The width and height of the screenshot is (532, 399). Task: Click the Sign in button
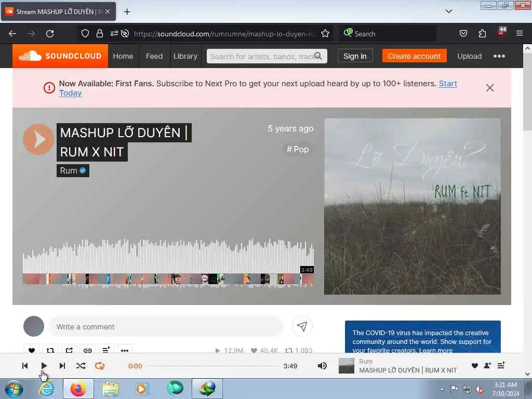point(355,56)
